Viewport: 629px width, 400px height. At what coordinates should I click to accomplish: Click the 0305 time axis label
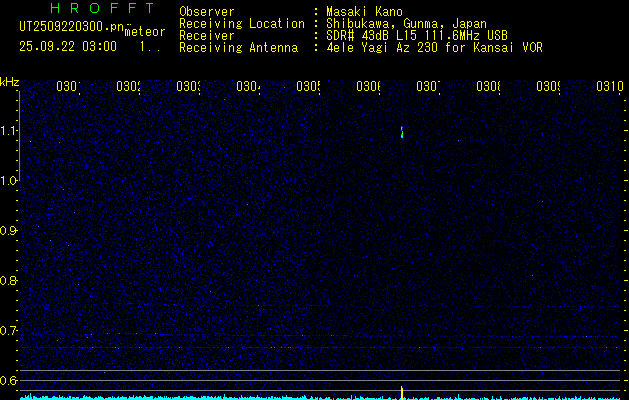pos(308,86)
